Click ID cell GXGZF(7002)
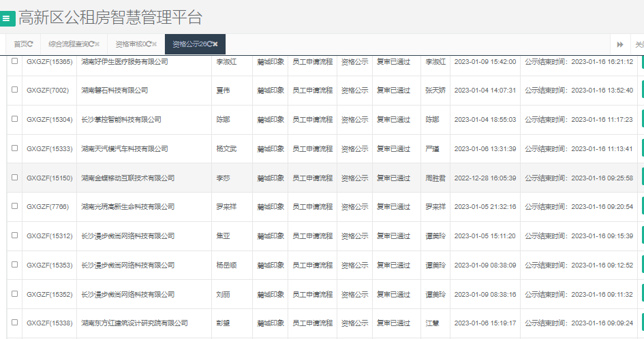Viewport: 644px width, 339px height. 48,91
